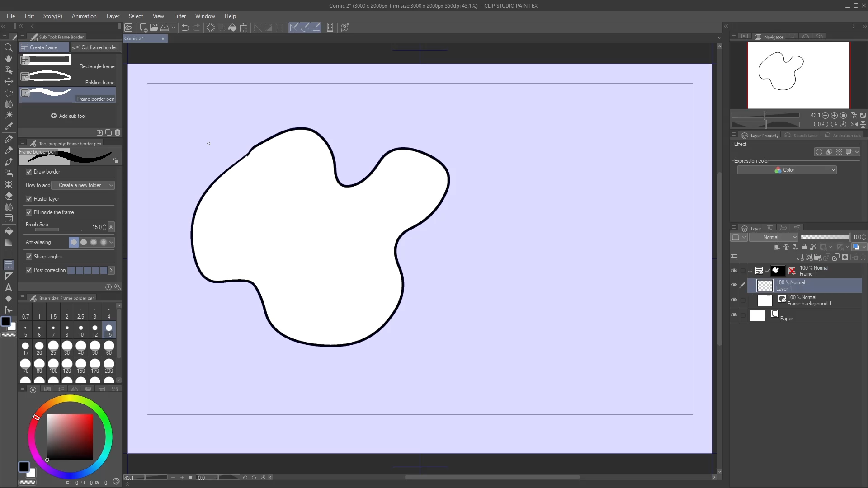This screenshot has width=868, height=488.
Task: Click Add sub tool button
Action: [x=68, y=116]
